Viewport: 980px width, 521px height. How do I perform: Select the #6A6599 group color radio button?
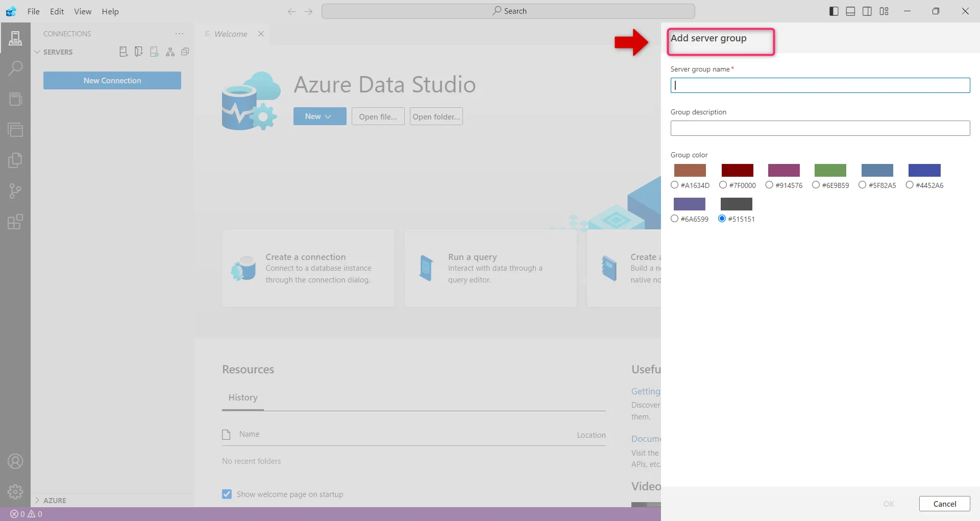674,219
